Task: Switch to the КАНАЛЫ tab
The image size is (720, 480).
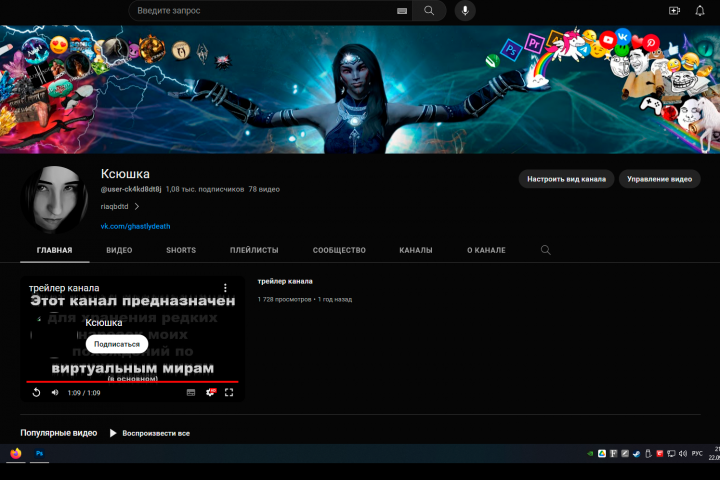Action: tap(416, 250)
